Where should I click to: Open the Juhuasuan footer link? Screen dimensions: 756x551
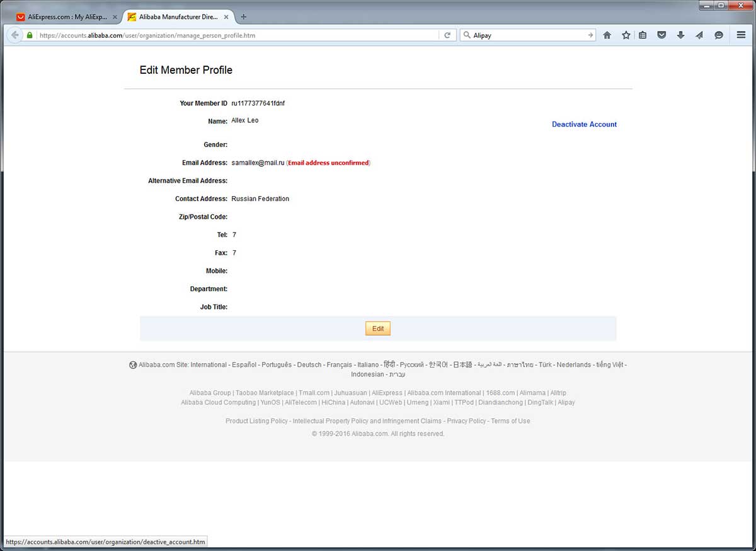coord(350,393)
